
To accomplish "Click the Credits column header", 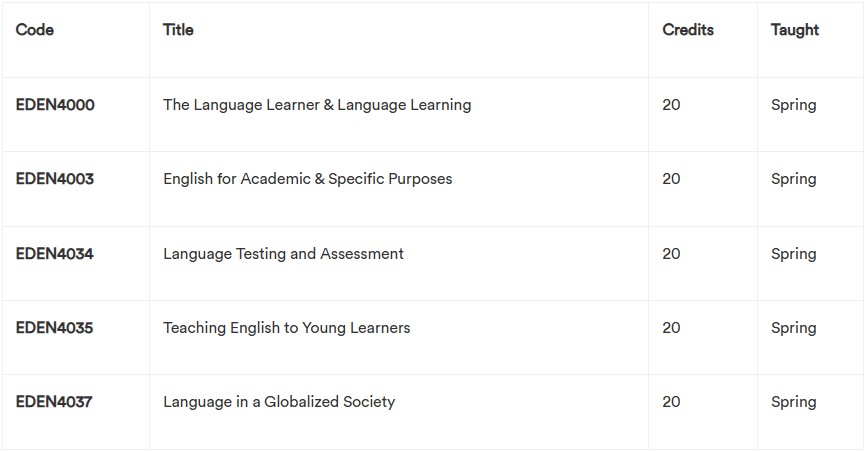I will (x=688, y=30).
